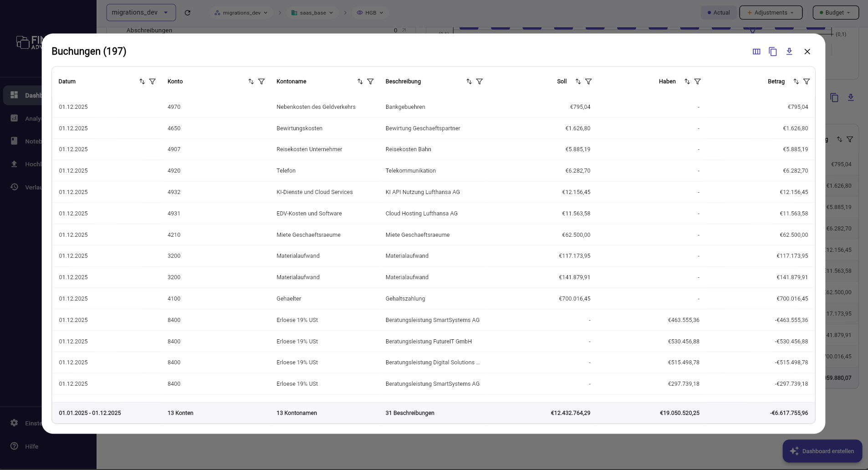Click the Buchungen (197) title
868x470 pixels.
[89, 51]
